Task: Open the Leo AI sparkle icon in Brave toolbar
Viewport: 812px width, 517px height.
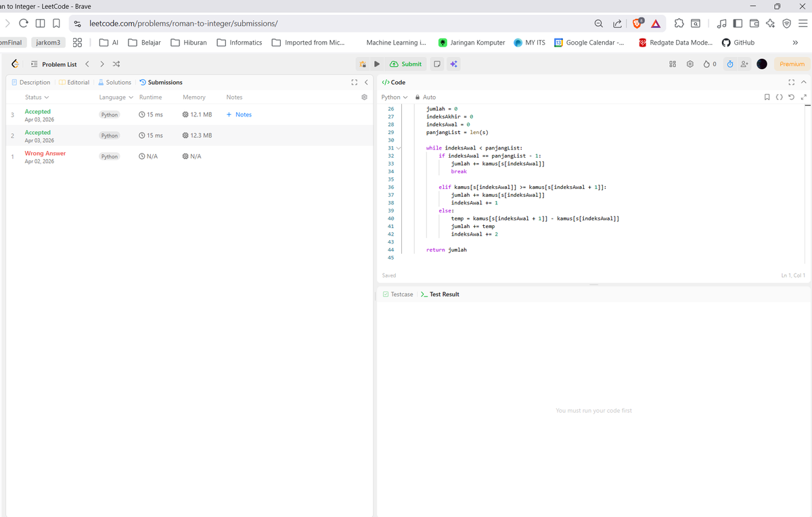Action: (770, 24)
